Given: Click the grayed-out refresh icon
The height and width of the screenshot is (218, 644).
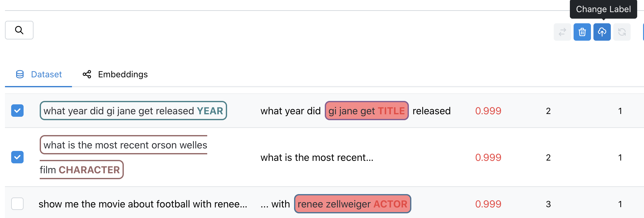Looking at the screenshot, I should pos(622,32).
